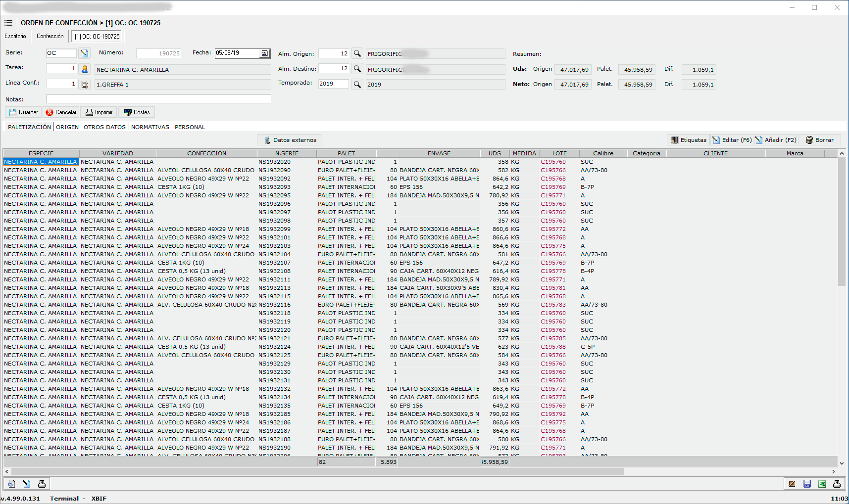Open the hamburger menu beside the title
849x504 pixels.
(x=8, y=23)
